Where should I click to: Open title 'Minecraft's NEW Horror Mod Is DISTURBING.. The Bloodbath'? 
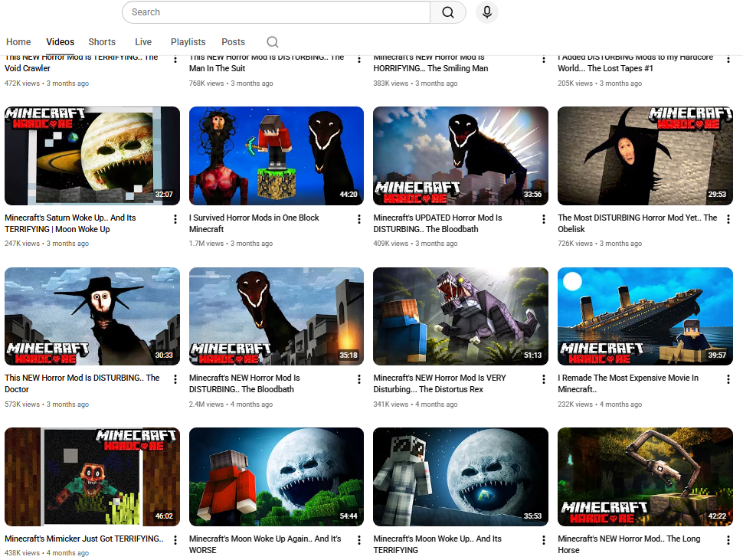point(244,384)
